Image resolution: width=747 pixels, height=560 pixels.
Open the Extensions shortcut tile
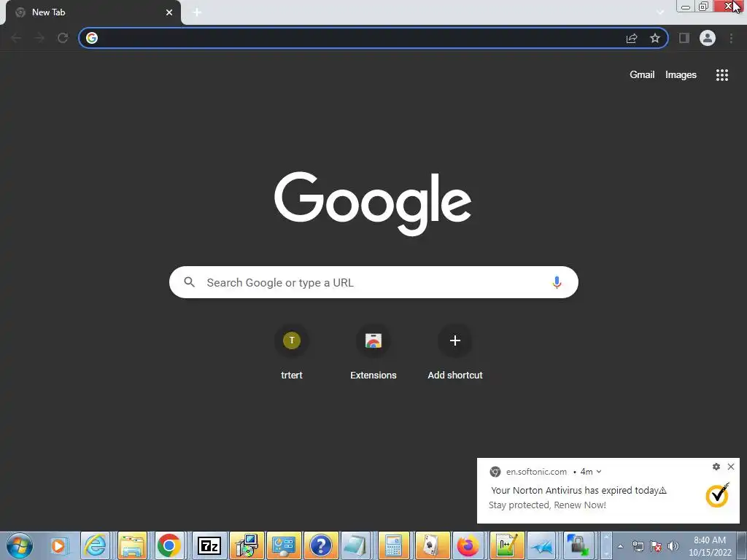(x=373, y=352)
